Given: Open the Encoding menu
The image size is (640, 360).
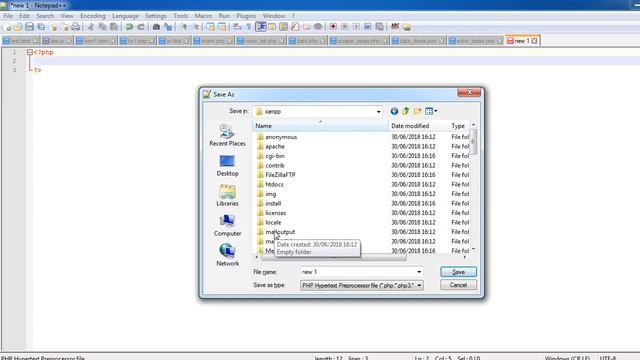Looking at the screenshot, I should (93, 16).
